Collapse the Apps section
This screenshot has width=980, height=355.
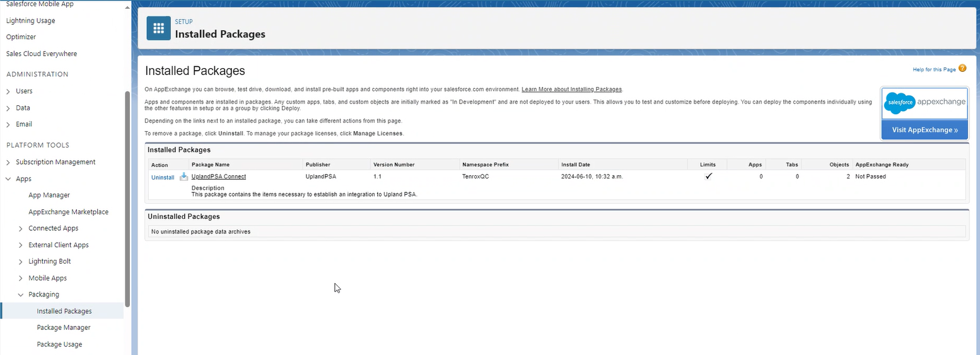tap(8, 179)
